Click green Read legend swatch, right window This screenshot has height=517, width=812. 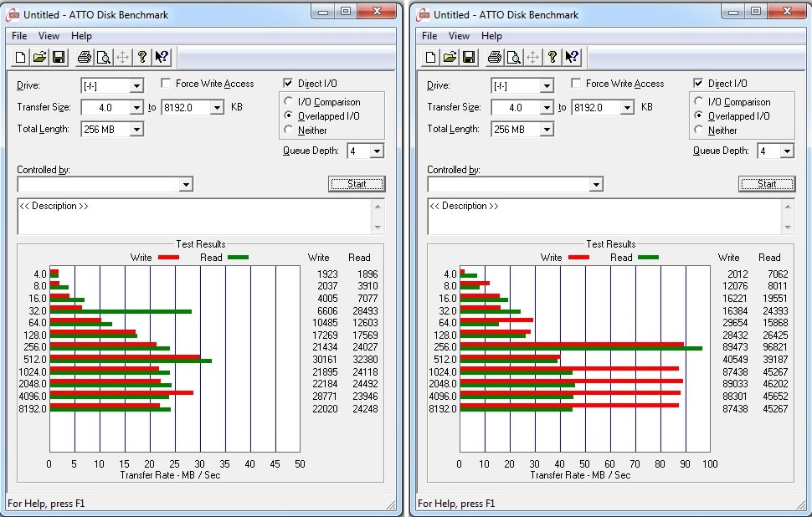tap(649, 257)
